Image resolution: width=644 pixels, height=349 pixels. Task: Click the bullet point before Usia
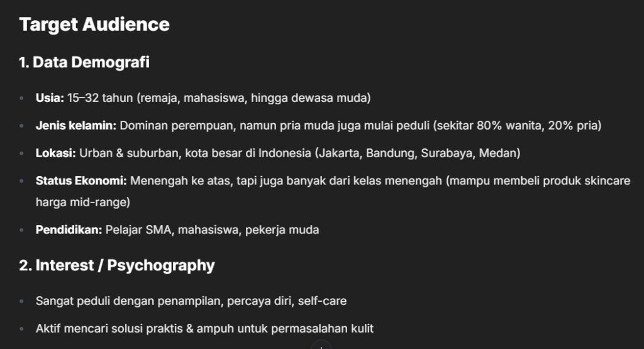22,99
